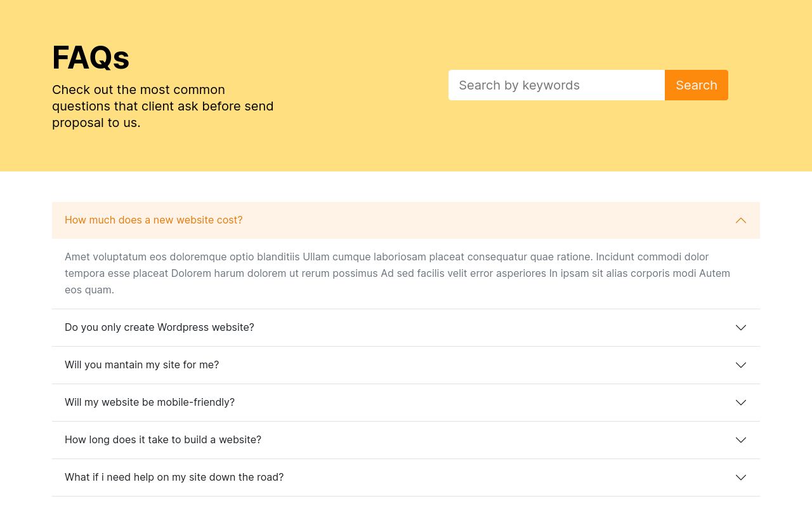This screenshot has width=812, height=508.
Task: Expand 'Will my website be mobile-friendly?'
Action: [x=150, y=403]
